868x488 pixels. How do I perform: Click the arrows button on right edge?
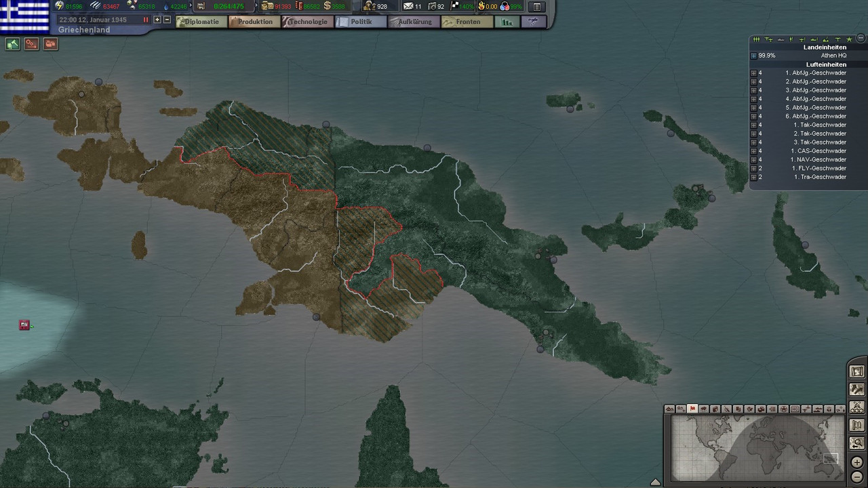[857, 389]
